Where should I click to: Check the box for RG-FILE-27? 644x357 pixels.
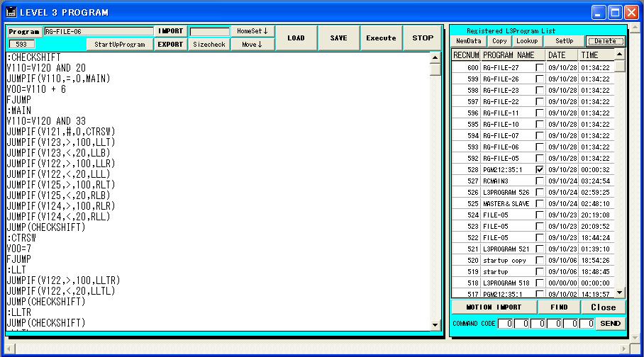pyautogui.click(x=540, y=67)
